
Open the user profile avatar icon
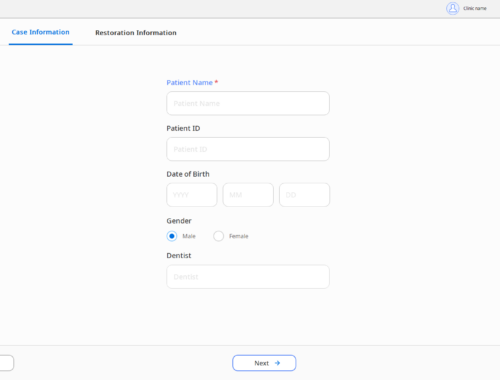pos(452,8)
